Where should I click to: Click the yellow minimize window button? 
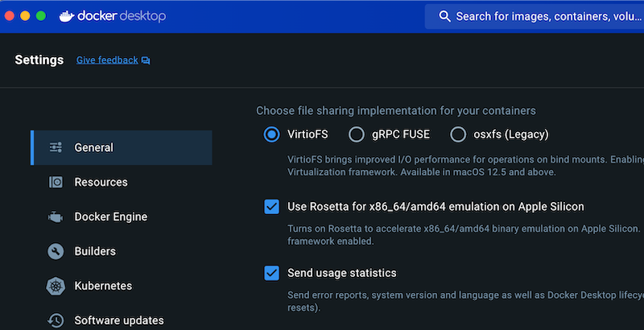coord(25,16)
